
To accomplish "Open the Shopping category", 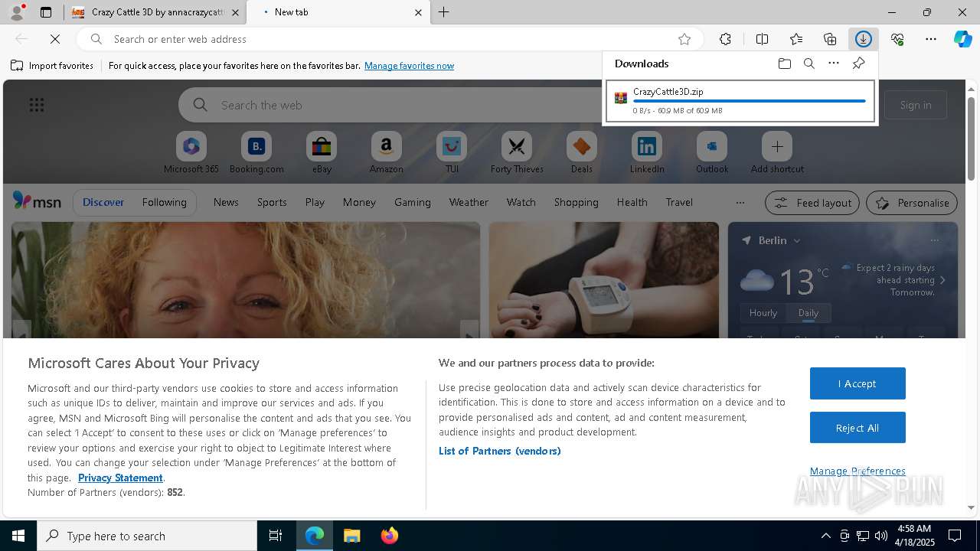I will pyautogui.click(x=576, y=202).
